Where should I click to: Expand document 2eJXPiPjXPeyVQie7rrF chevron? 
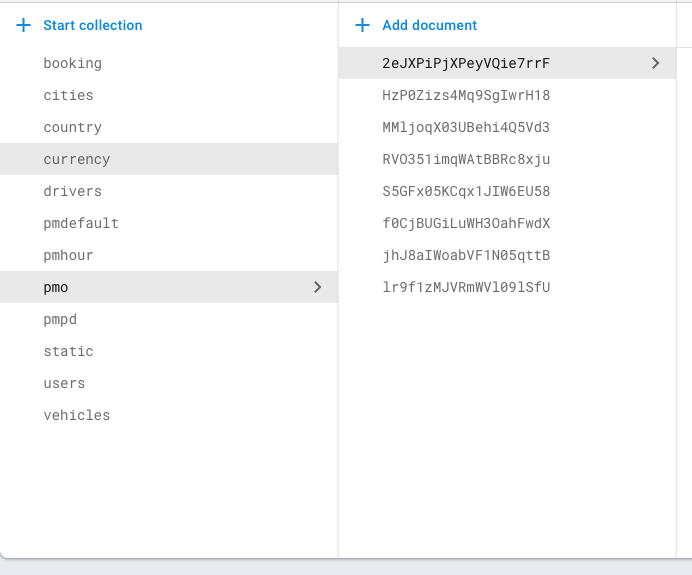pos(655,63)
